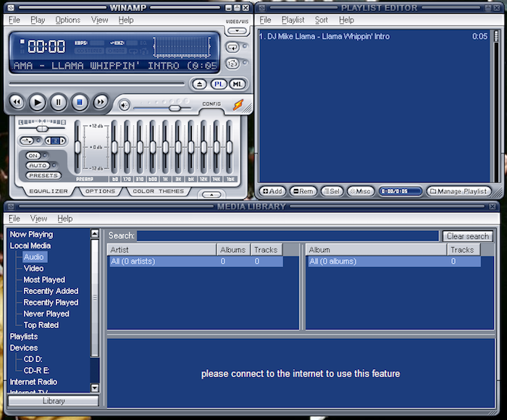Click the Winamp title bar system icon
This screenshot has height=420, width=507.
tap(11, 8)
